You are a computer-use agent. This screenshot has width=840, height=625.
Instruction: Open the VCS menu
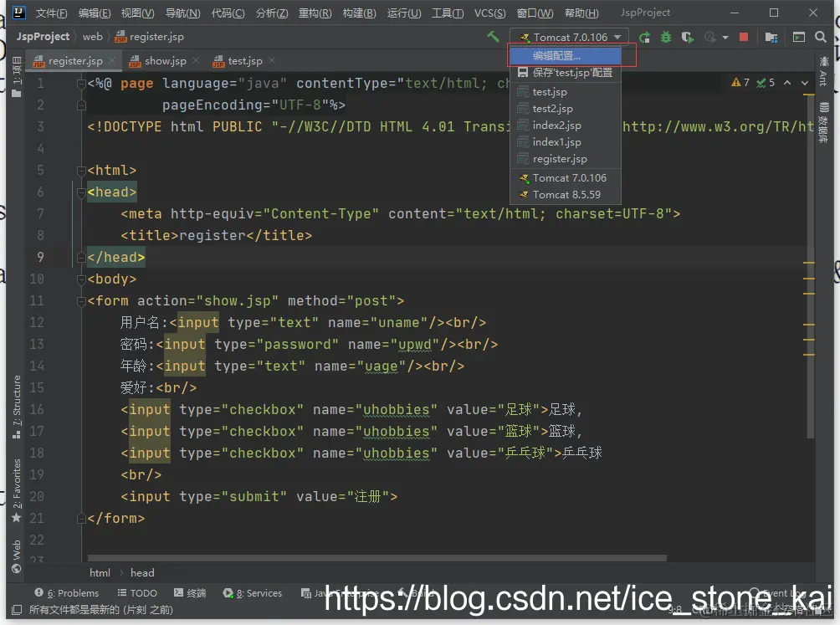click(x=489, y=13)
